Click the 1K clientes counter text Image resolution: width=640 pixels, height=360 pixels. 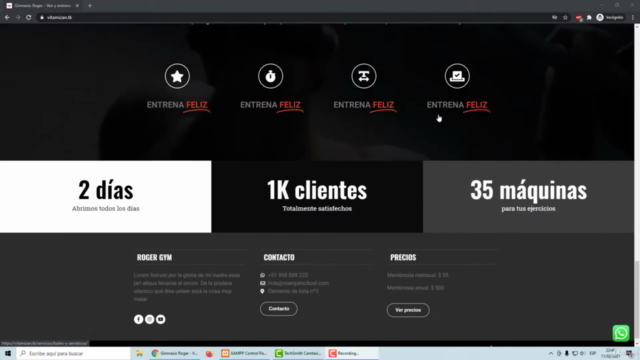317,190
